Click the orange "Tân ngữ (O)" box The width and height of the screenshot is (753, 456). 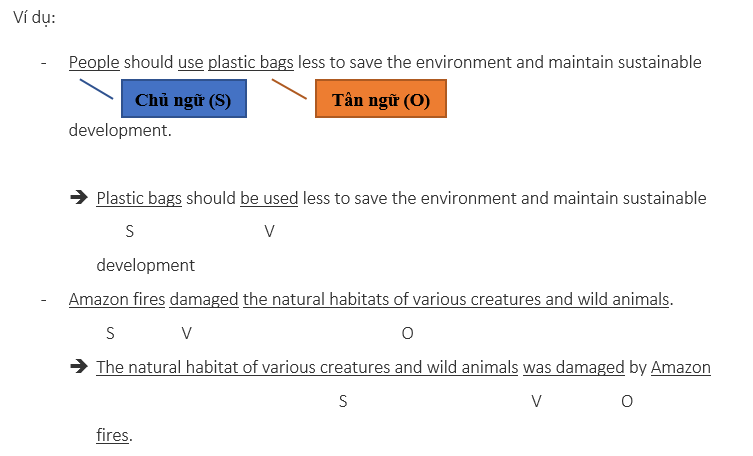click(380, 100)
